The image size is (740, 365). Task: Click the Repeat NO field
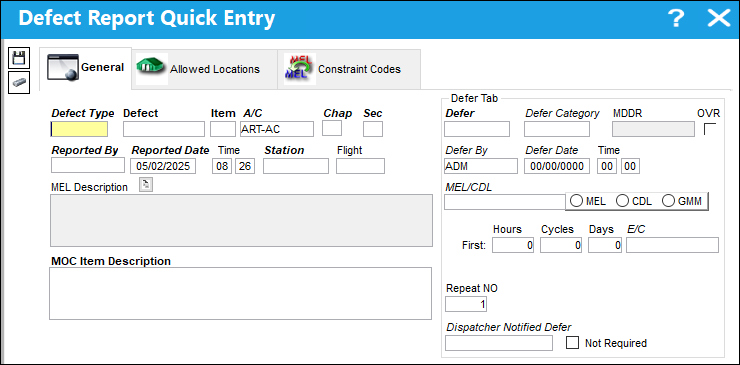(x=466, y=304)
